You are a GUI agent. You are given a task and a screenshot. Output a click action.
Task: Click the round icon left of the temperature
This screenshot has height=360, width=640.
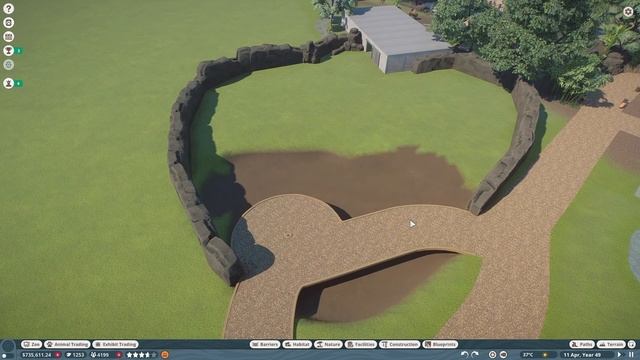tap(504, 355)
